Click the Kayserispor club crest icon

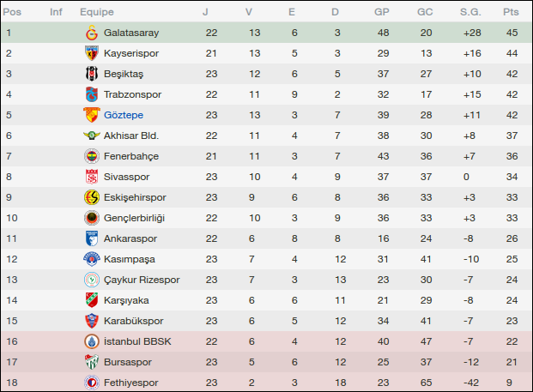pyautogui.click(x=90, y=53)
